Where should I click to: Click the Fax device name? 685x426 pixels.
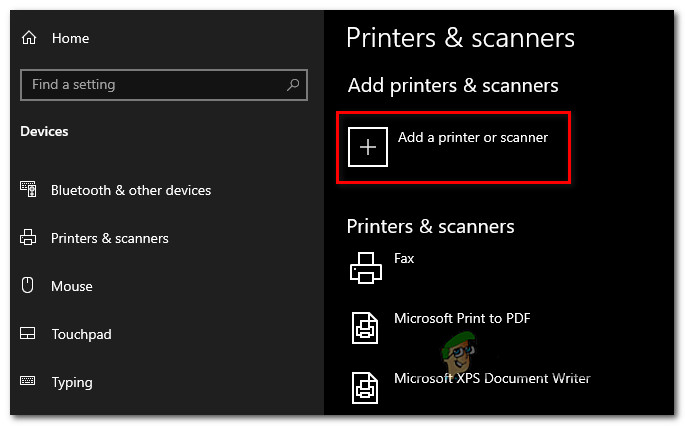(404, 258)
